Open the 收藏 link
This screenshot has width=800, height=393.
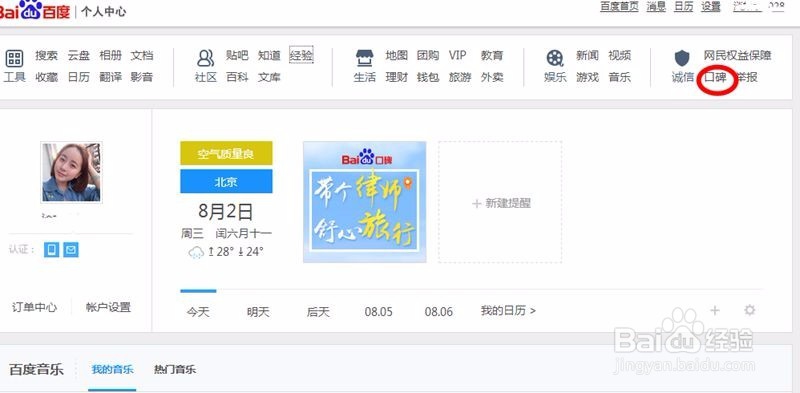[x=46, y=77]
